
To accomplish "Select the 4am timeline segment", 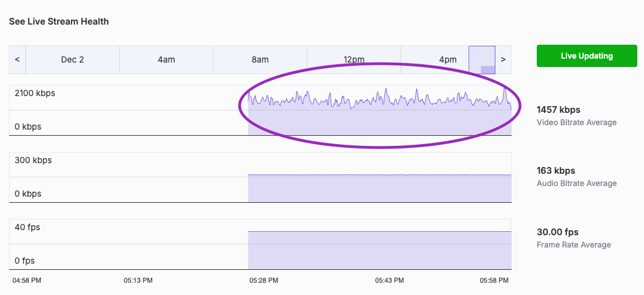I will (166, 60).
